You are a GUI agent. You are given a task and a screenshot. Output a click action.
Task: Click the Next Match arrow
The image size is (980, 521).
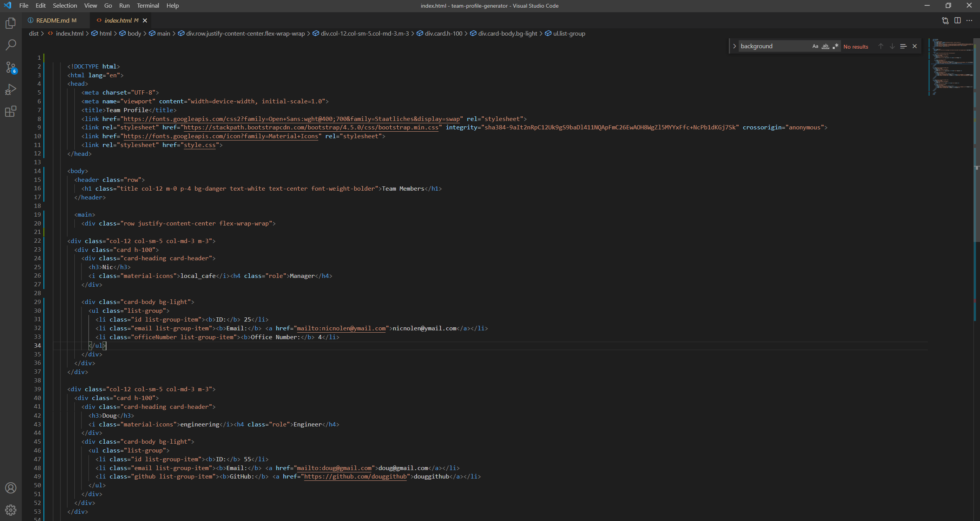[x=892, y=46]
